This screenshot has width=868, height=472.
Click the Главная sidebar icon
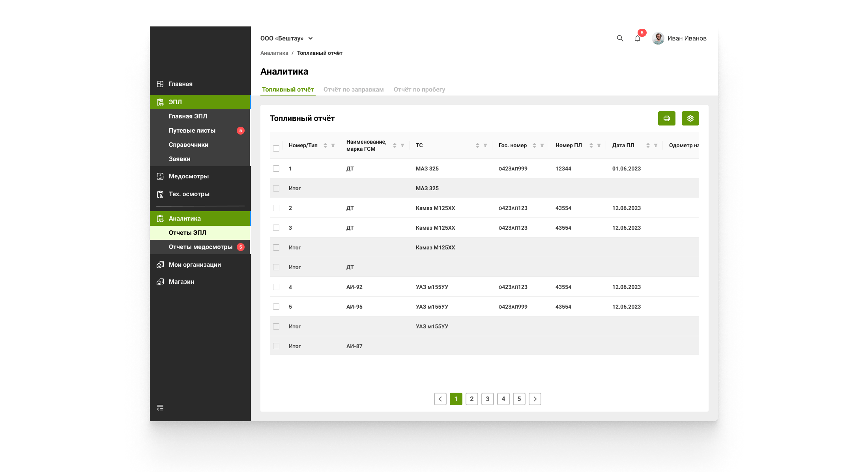pyautogui.click(x=160, y=84)
